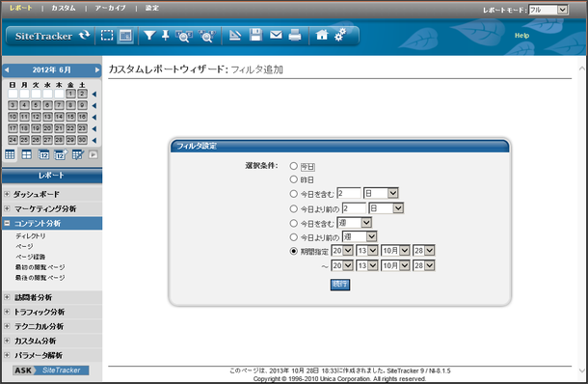Open the アーカイブ menu item
Screen dimensions: 588x384
pos(110,8)
